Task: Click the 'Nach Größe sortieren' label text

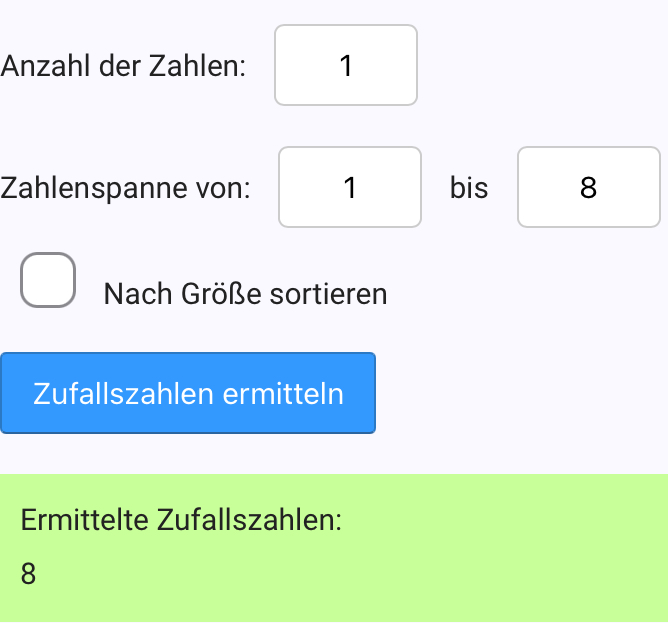Action: [245, 294]
